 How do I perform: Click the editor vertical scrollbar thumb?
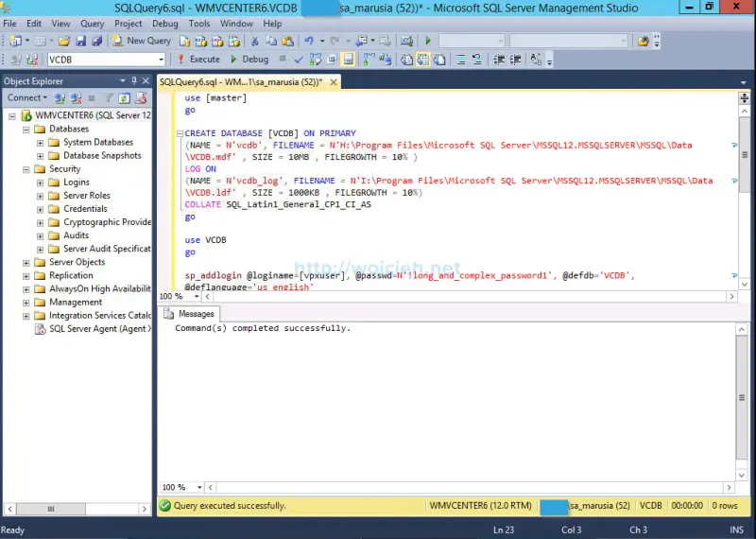point(745,155)
